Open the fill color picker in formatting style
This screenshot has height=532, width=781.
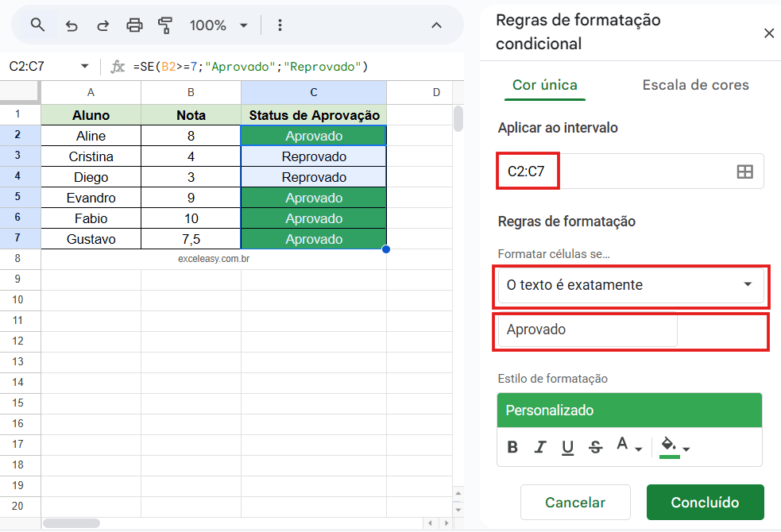point(670,447)
